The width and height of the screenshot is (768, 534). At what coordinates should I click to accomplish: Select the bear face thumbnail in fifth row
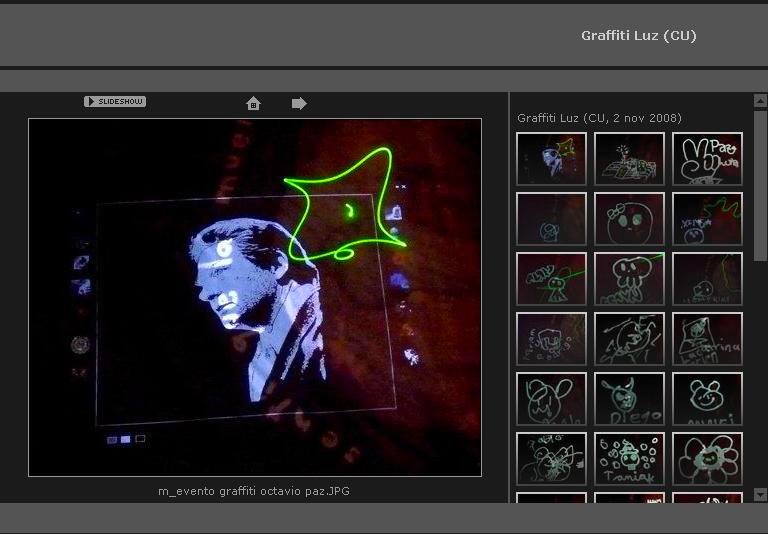(707, 399)
